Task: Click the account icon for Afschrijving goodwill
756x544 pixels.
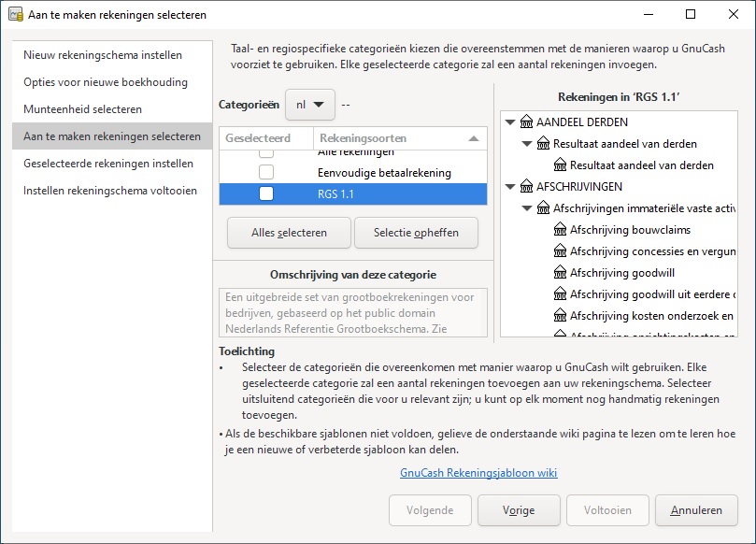Action: [x=560, y=273]
